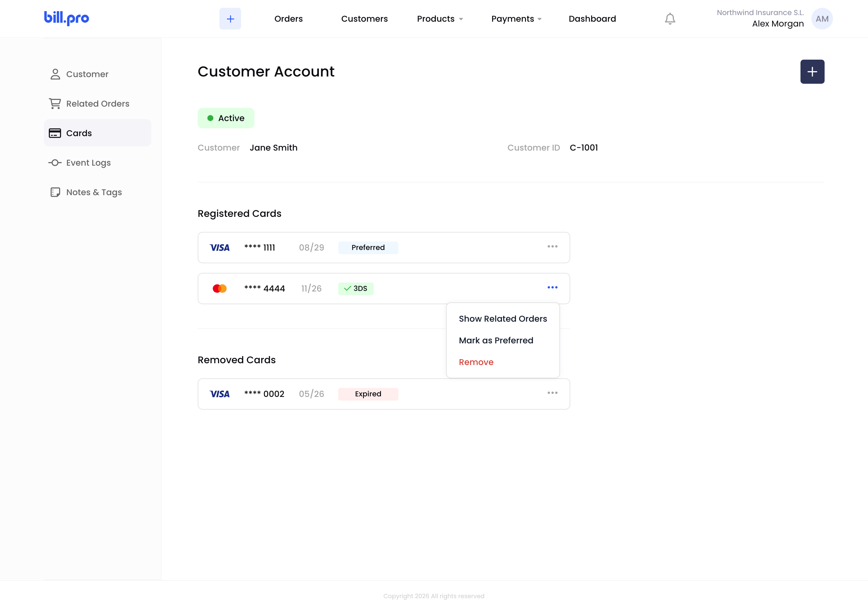Open the notifications bell
Image resolution: width=868 pixels, height=609 pixels.
click(670, 18)
